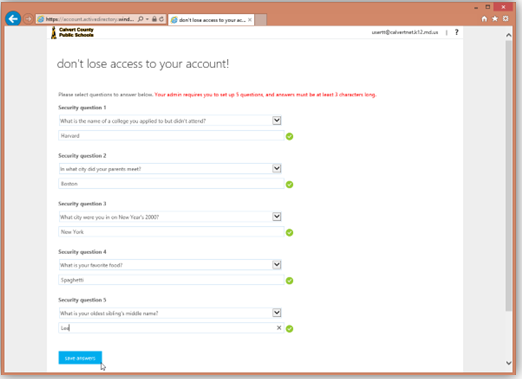The height and width of the screenshot is (379, 522).
Task: Open the Favorites star icon
Action: point(495,19)
